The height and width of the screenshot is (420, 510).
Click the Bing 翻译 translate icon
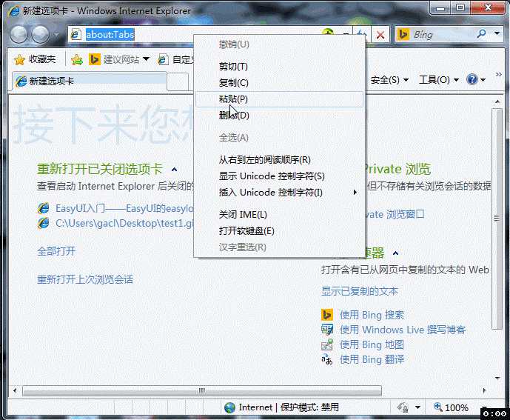tap(327, 359)
